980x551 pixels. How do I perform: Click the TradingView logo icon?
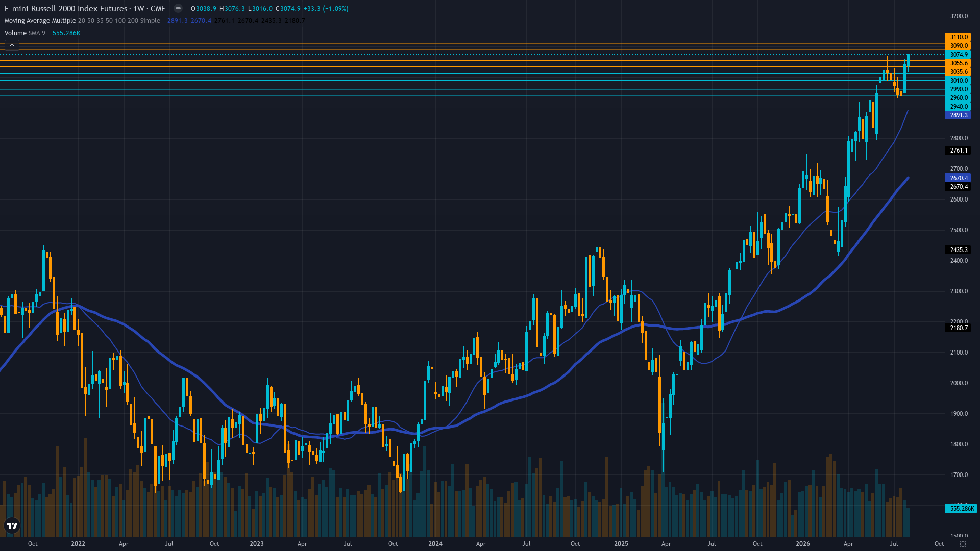click(x=12, y=525)
